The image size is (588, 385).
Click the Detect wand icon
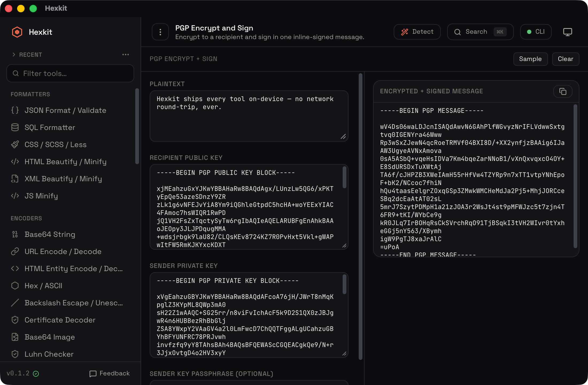click(x=405, y=32)
